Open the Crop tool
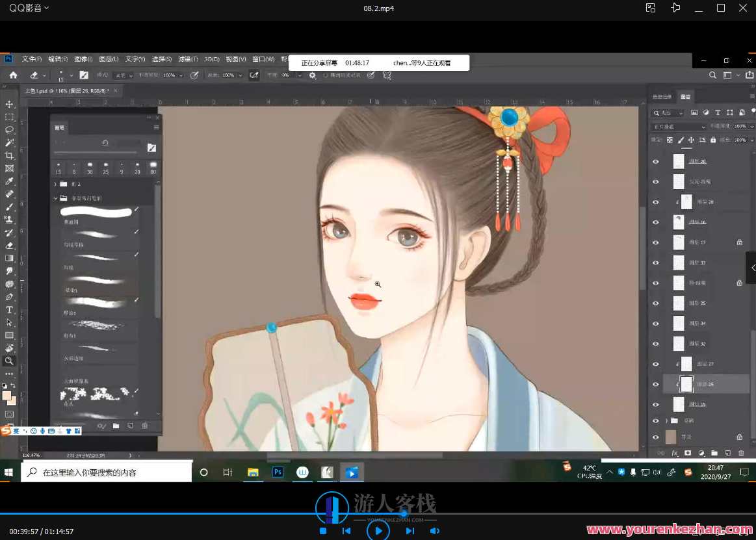Screen dimensions: 756x540 10,156
